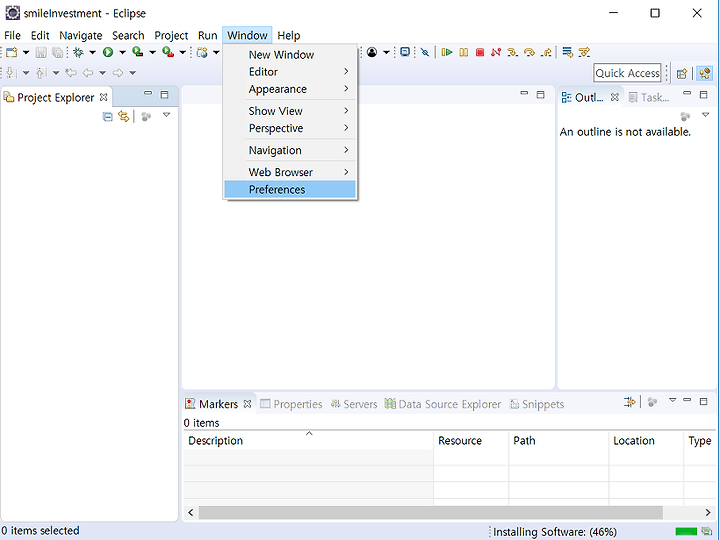The height and width of the screenshot is (540, 720).
Task: Click the Open Console monitor icon
Action: coord(405,52)
